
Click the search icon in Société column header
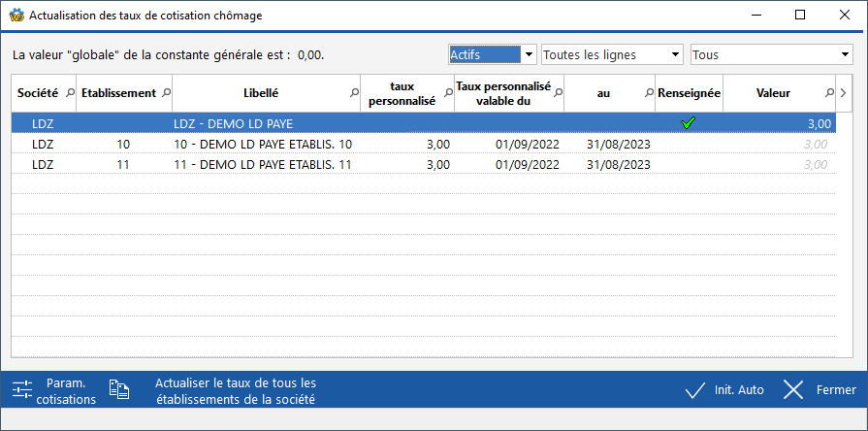click(69, 93)
